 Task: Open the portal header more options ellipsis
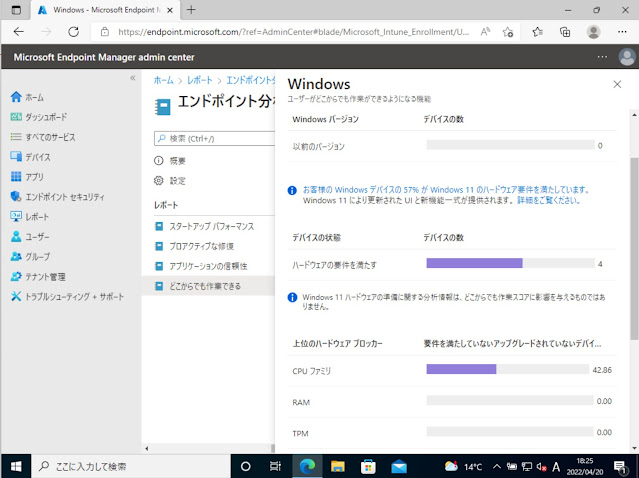click(x=602, y=57)
